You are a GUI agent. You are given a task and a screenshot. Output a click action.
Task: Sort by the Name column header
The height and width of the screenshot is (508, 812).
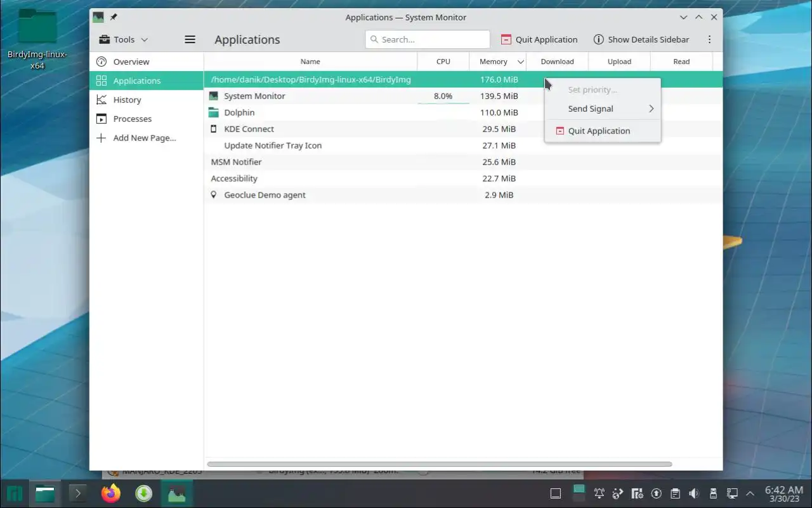click(x=310, y=62)
